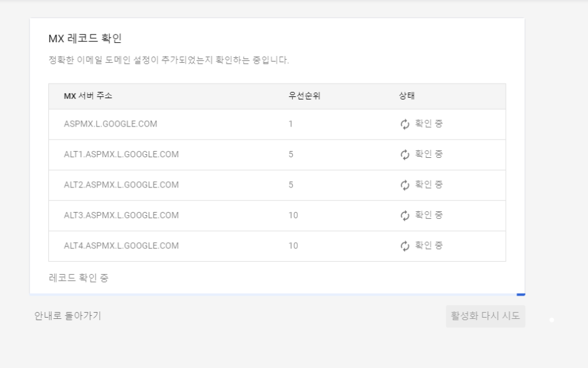588x368 pixels.
Task: Click the MX 레코드 확인 heading
Action: pyautogui.click(x=85, y=38)
